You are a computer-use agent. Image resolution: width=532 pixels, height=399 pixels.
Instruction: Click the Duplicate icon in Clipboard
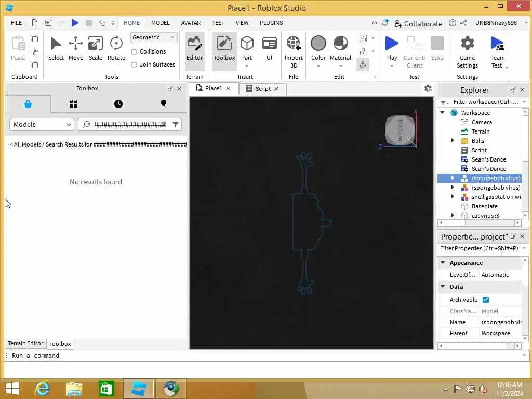point(34,64)
